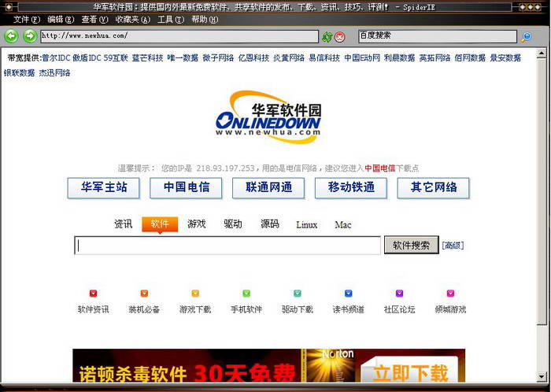Open the [高级] advanced search link
551x392 pixels.
[453, 245]
